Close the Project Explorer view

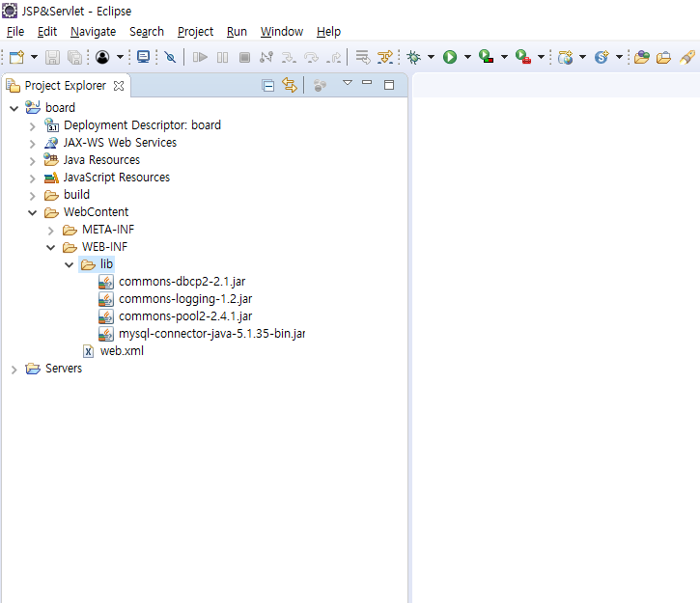point(119,86)
